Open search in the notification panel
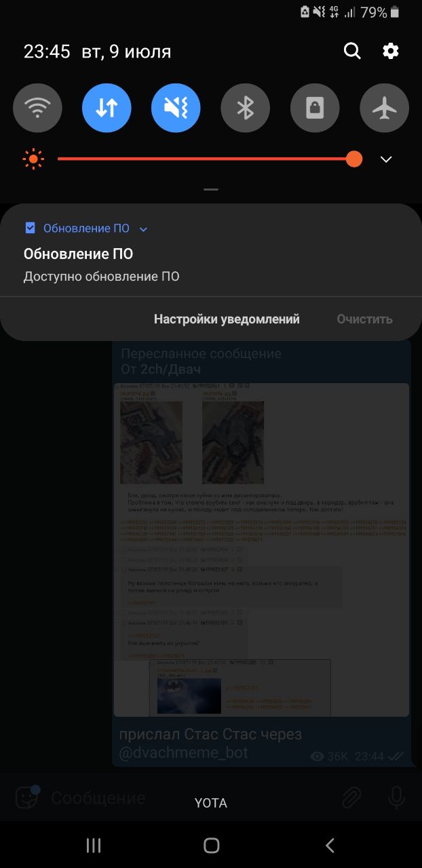Viewport: 422px width, 868px height. [x=352, y=51]
